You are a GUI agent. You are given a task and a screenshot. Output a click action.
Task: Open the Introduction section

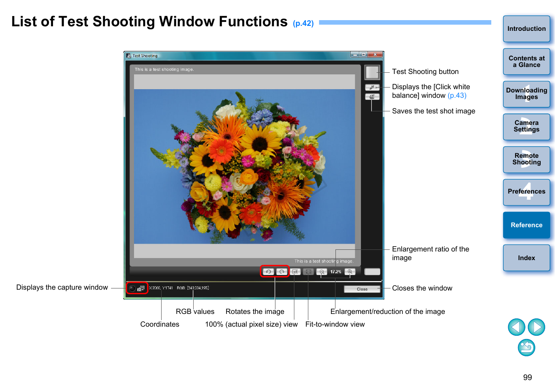527,29
